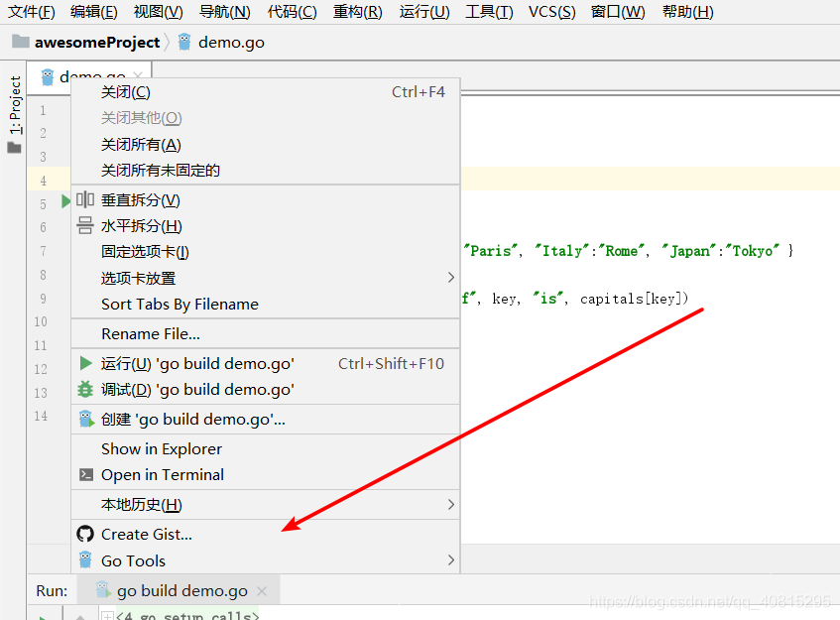Click gopher icon on demo.go editor tab
This screenshot has height=620, width=840.
[48, 77]
